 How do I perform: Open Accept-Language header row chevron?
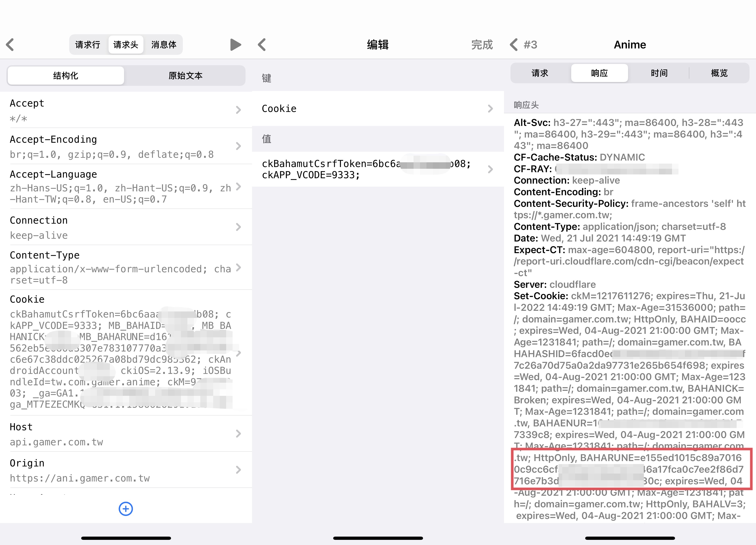pos(238,187)
